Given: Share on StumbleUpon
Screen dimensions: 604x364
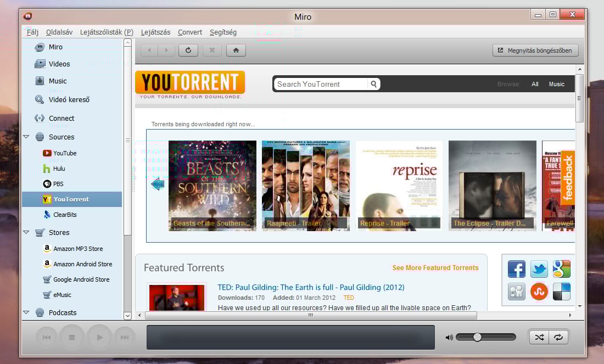Looking at the screenshot, I should click(x=539, y=292).
